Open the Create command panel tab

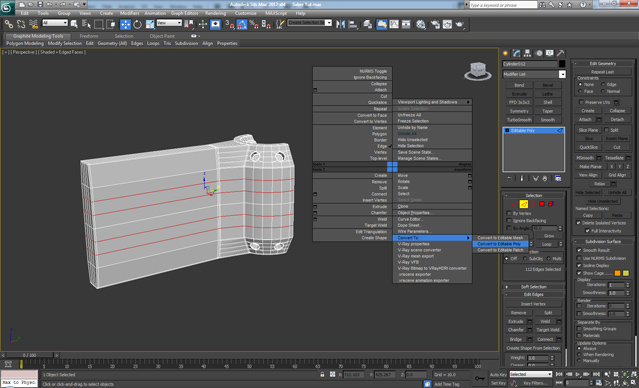[506, 53]
